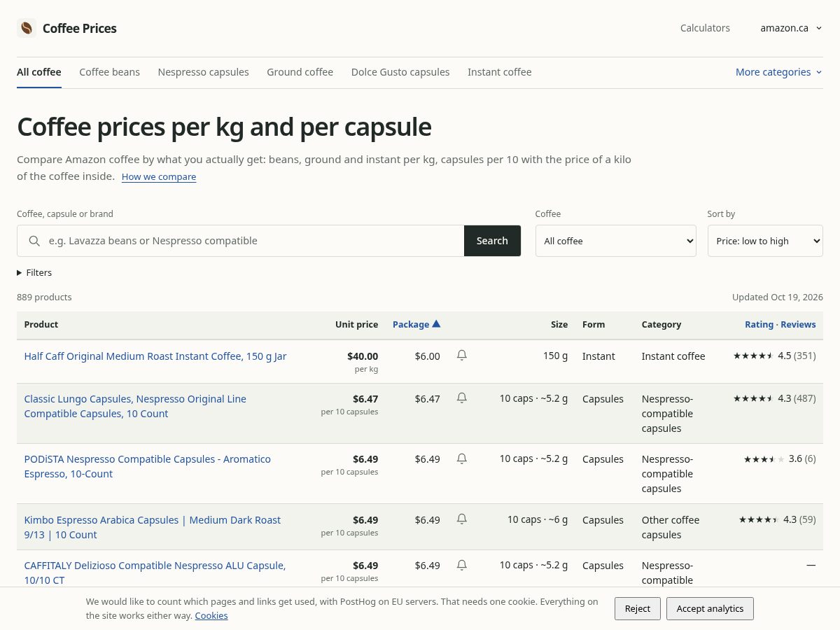Screen dimensions: 840x630
Task: Reject analytics cookies
Action: click(x=638, y=608)
